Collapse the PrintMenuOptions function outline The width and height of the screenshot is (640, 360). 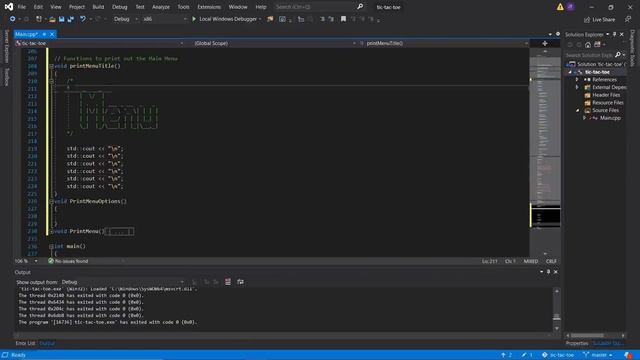tap(51, 202)
